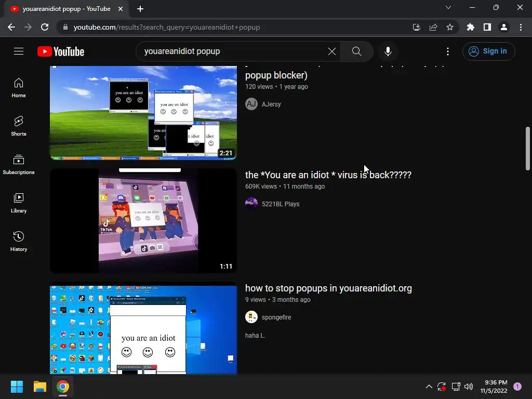Open the youareanidiot.org blue desktop thumbnail

[143, 328]
